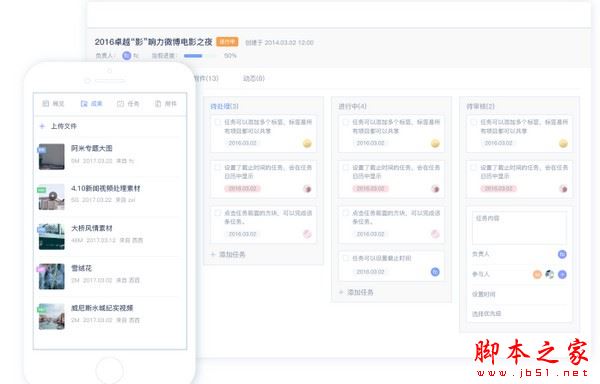Check the 点击任务前面的方块 task in 进行中

coord(346,213)
